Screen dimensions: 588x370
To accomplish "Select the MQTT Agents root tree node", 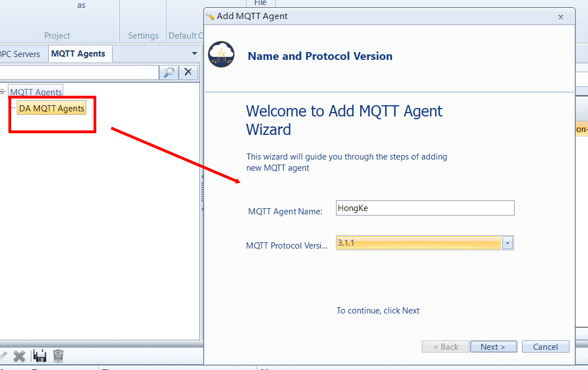I will click(36, 92).
